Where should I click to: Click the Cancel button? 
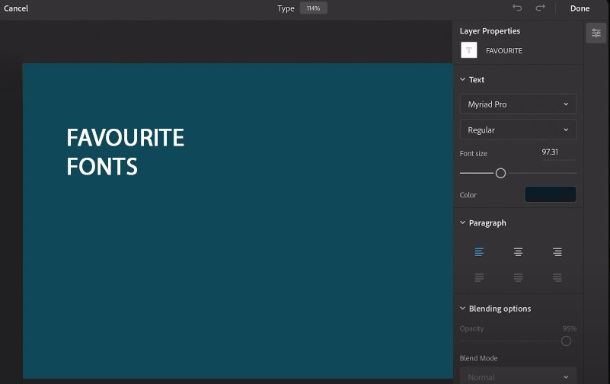(16, 8)
